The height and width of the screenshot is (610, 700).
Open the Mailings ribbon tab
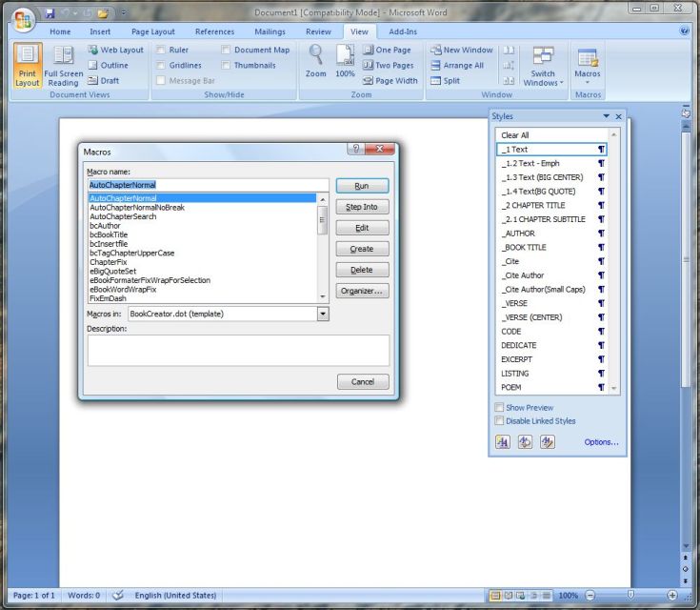(270, 31)
